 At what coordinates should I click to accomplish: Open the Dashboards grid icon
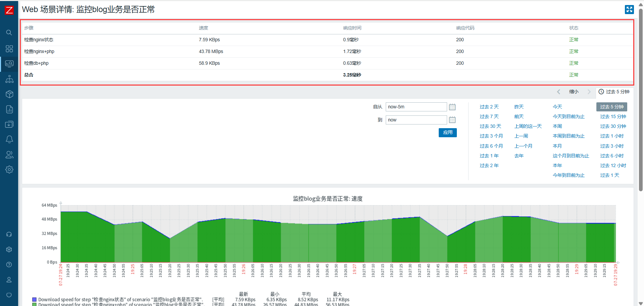pyautogui.click(x=9, y=49)
